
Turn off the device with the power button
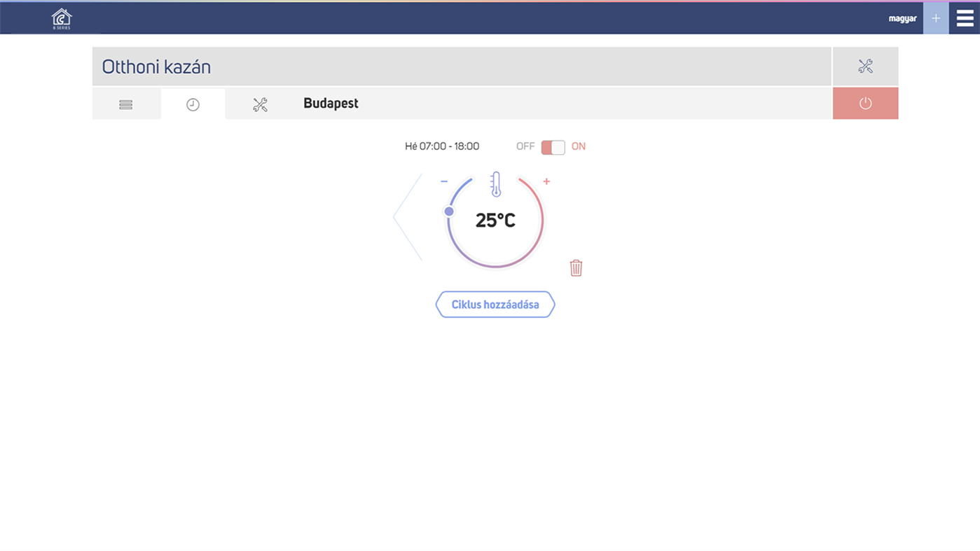(x=865, y=102)
